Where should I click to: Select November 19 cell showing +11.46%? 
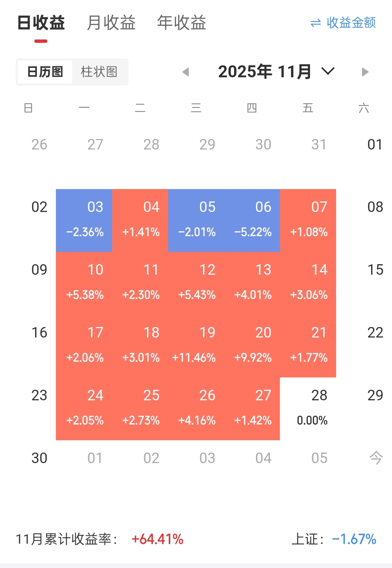[196, 346]
